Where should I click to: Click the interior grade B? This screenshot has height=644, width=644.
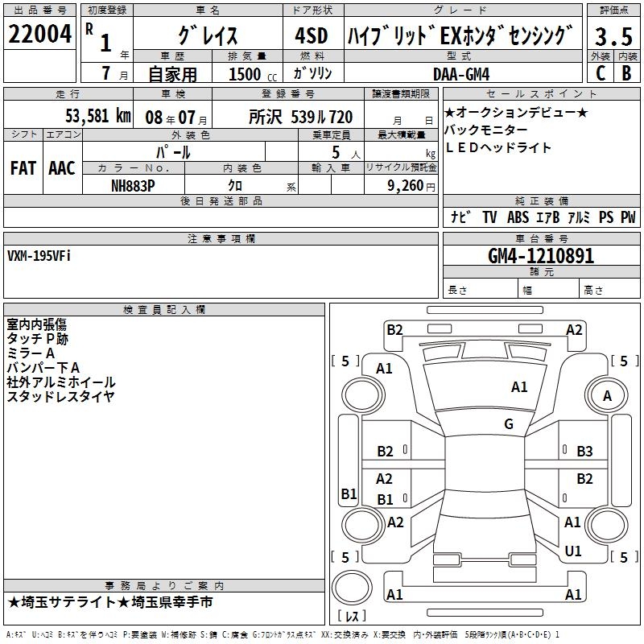pos(626,73)
